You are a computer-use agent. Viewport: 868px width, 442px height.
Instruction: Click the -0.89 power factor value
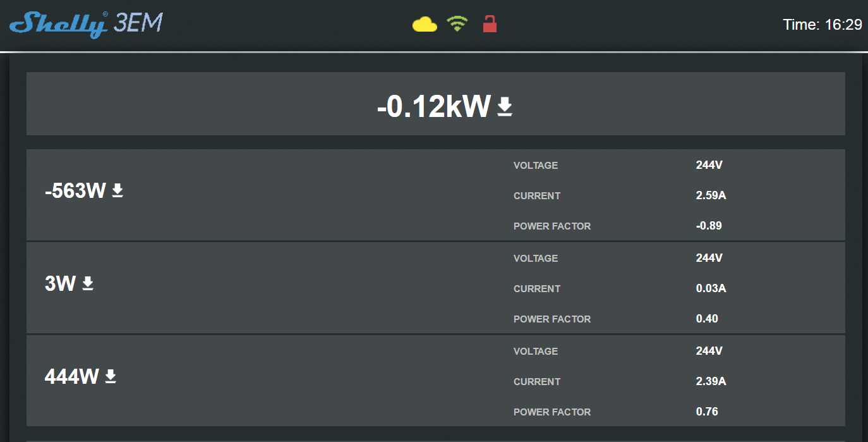click(x=709, y=226)
